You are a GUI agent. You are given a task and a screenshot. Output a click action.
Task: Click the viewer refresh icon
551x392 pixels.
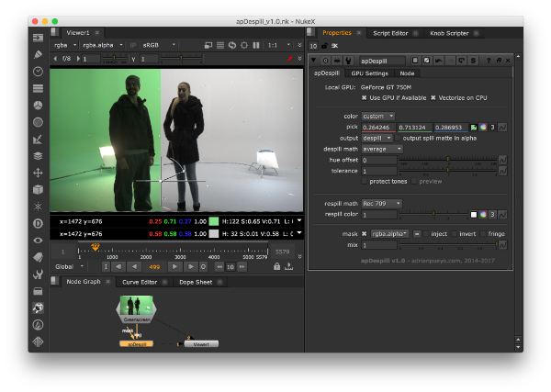pos(232,44)
